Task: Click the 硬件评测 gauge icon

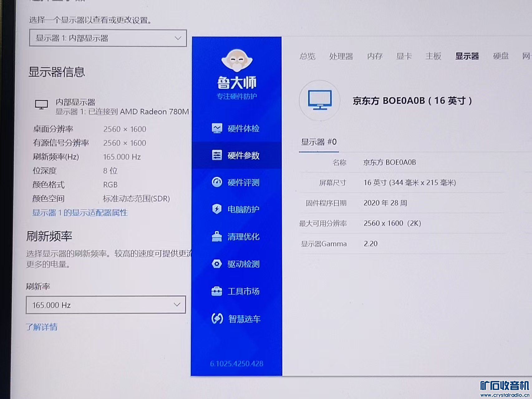Action: coord(217,182)
